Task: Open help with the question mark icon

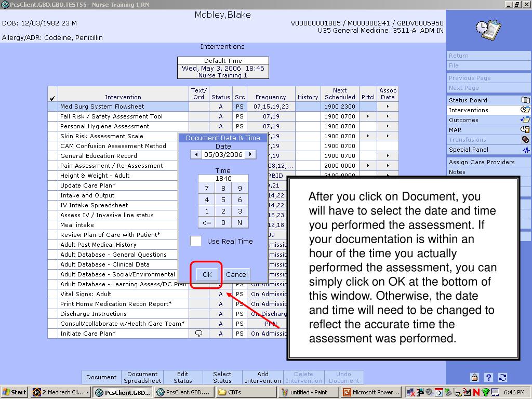Action: [488, 377]
